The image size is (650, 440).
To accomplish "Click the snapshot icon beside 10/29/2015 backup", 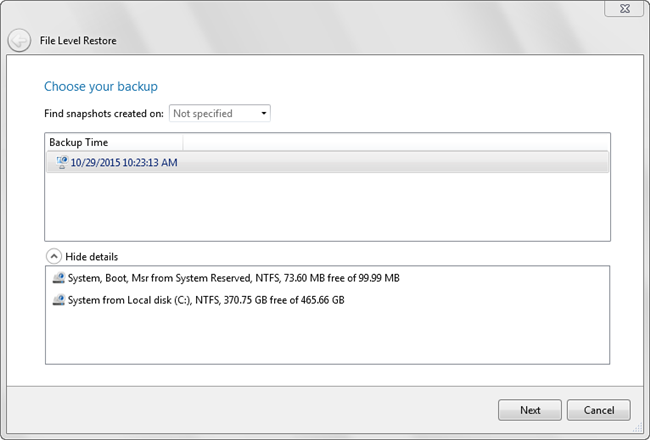I will 61,162.
